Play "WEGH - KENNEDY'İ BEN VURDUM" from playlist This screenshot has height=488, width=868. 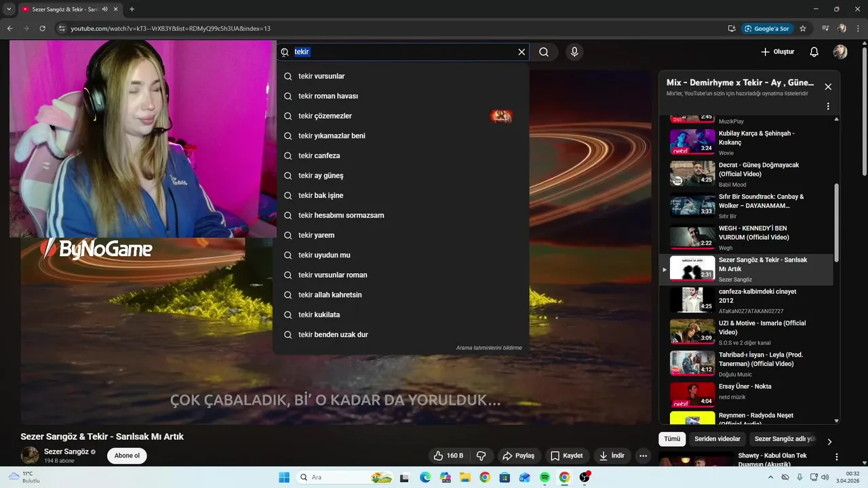pyautogui.click(x=746, y=237)
